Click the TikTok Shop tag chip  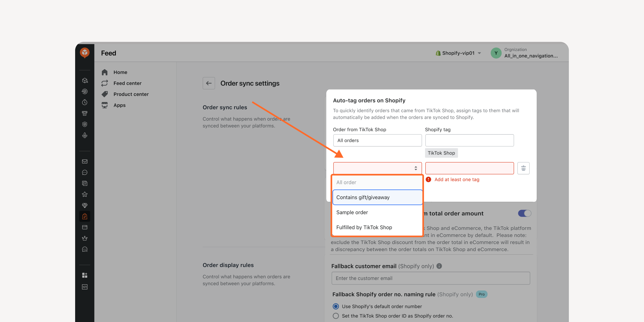coord(441,153)
